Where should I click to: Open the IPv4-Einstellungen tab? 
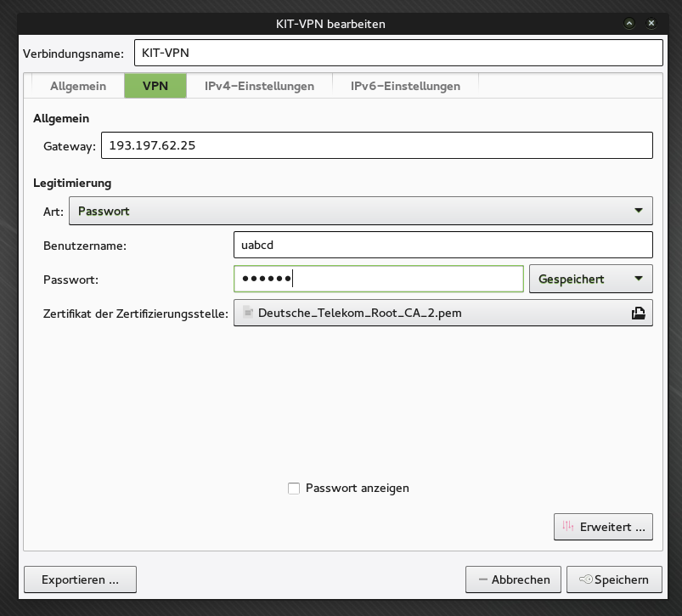(259, 86)
